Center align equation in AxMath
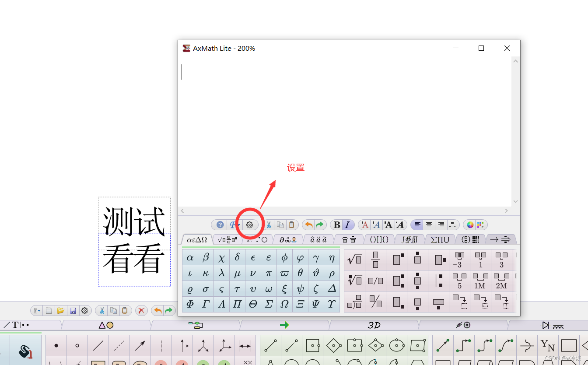588x365 pixels. (x=429, y=225)
